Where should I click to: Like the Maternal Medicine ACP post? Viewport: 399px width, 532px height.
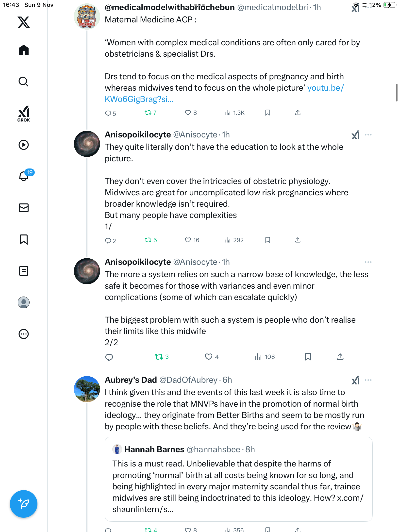point(188,113)
